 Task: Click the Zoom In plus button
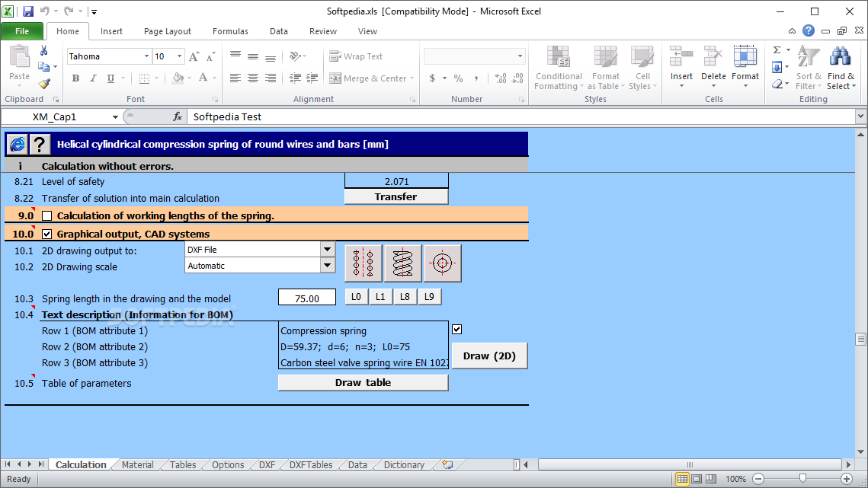click(x=847, y=479)
